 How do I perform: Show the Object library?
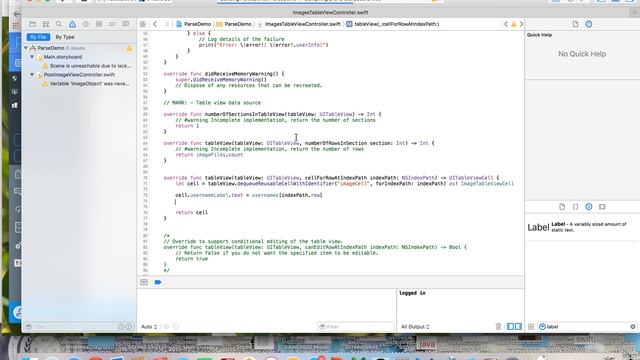click(589, 207)
